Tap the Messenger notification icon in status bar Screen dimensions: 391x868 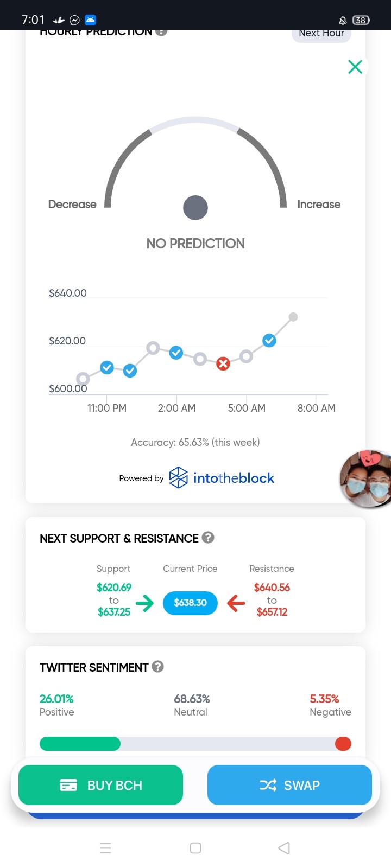(x=75, y=20)
